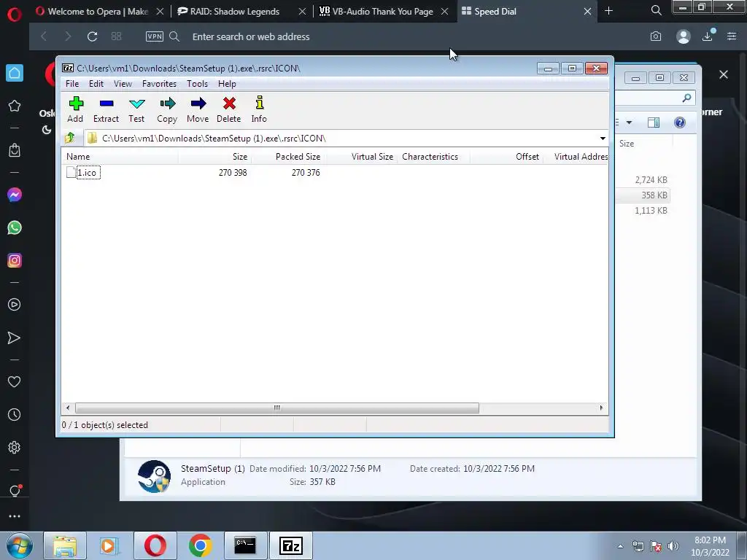Close the Speed Dial tab
The width and height of the screenshot is (747, 560).
[588, 12]
